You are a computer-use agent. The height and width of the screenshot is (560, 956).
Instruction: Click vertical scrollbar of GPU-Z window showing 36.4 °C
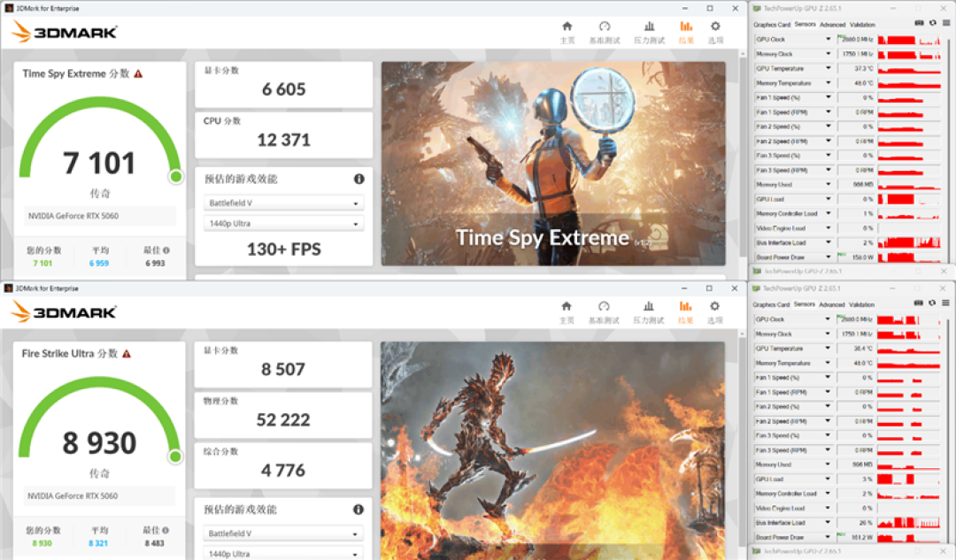tap(949, 426)
